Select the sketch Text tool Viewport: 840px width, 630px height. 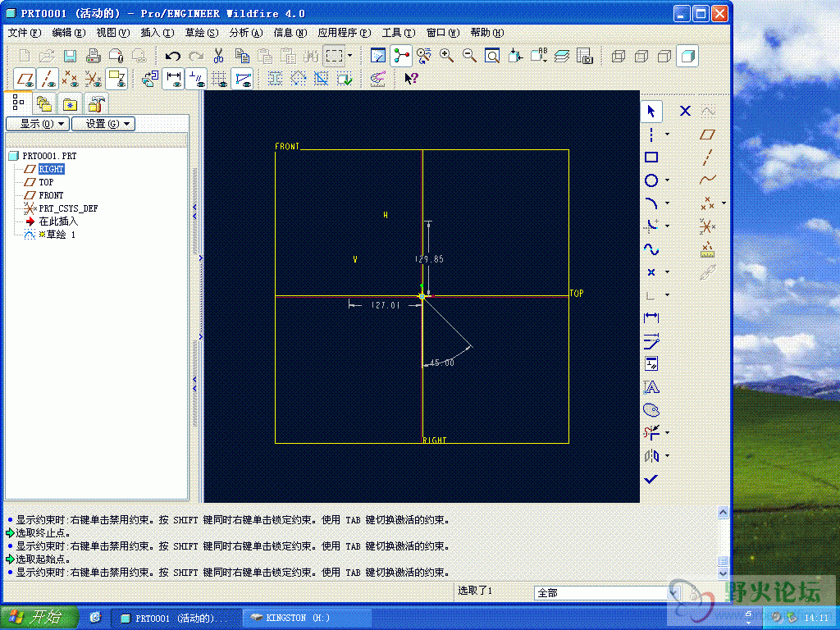651,387
